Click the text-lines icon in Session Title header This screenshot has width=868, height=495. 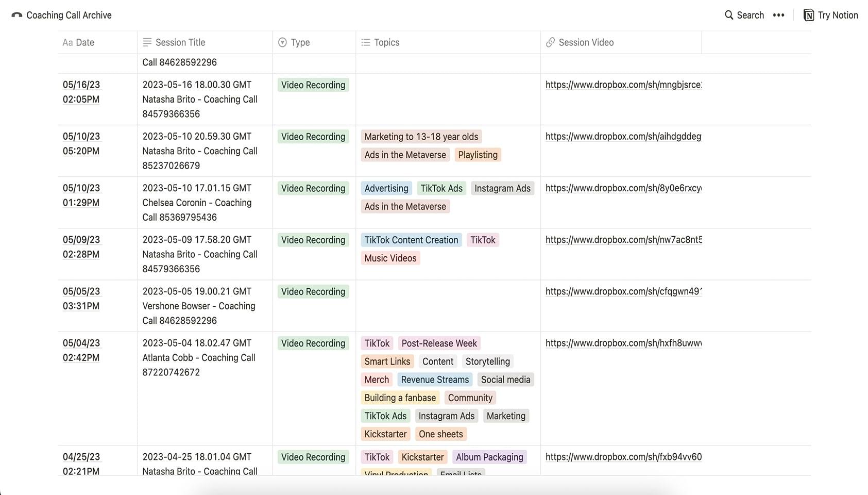click(147, 42)
